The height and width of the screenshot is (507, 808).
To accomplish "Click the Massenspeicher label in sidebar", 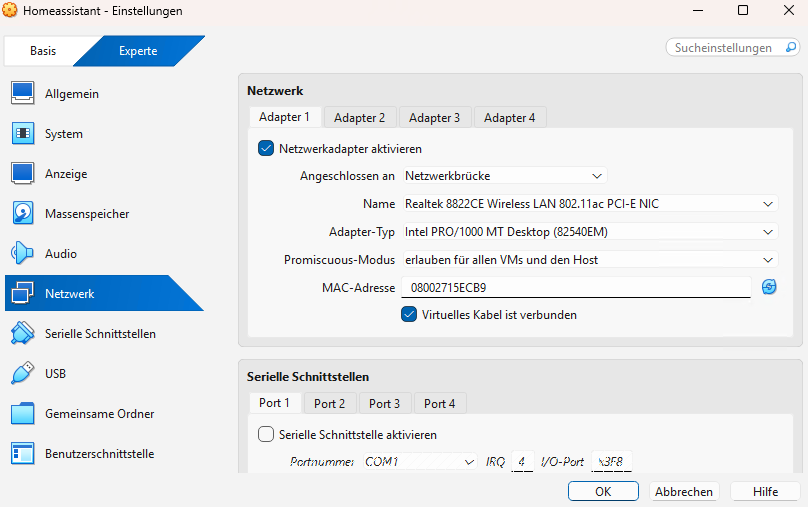I will 87,214.
